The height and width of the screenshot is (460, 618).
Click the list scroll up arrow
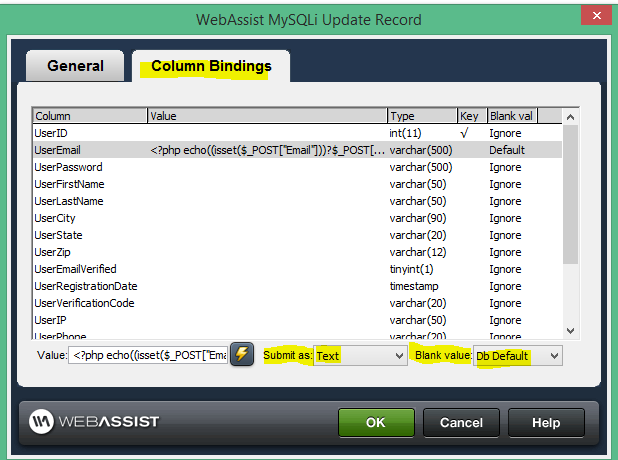click(570, 117)
